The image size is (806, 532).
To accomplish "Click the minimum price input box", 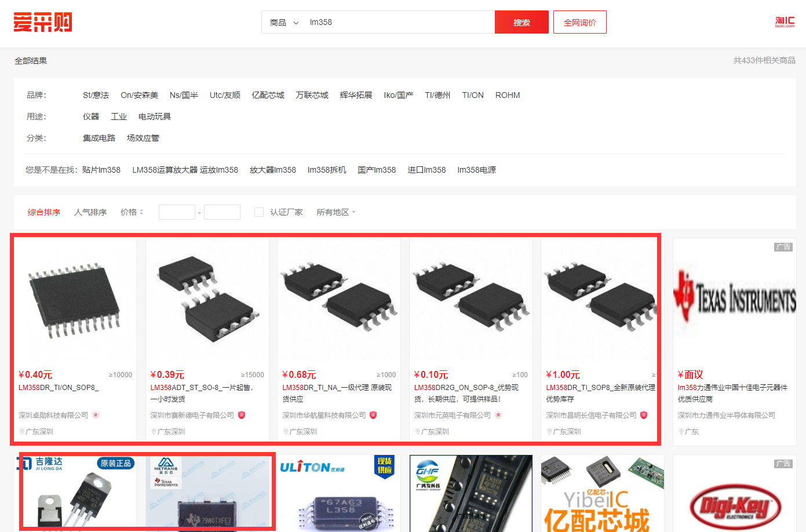I will click(x=177, y=212).
